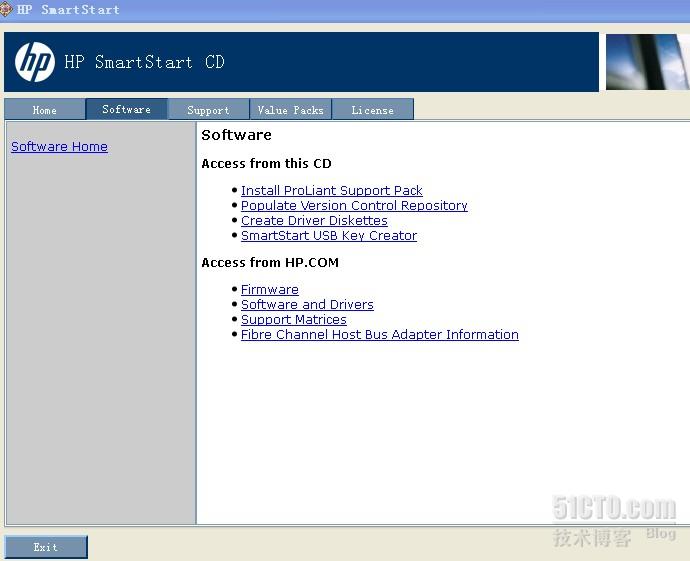Screen dimensions: 690x561
Task: Launch SmartStart USB Key Creator link
Action: pyautogui.click(x=329, y=235)
